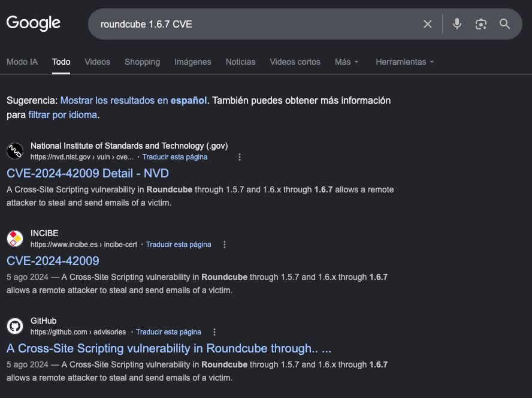Start voice search with the microphone icon
The height and width of the screenshot is (398, 532).
click(x=457, y=24)
